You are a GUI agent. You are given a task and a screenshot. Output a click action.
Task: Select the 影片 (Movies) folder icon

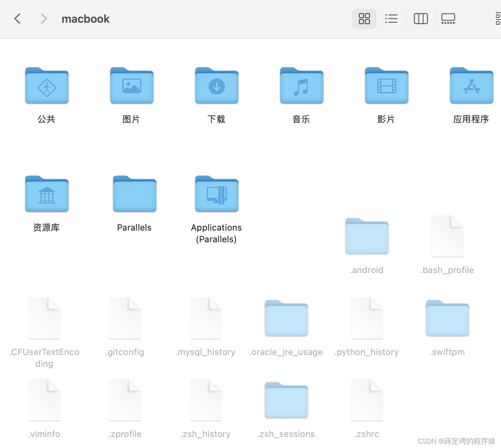coord(387,85)
